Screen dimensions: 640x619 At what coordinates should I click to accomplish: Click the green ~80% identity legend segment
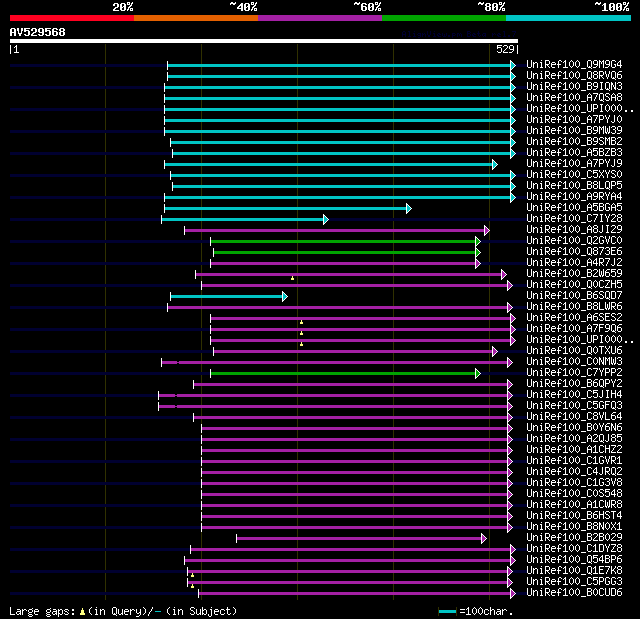tap(444, 18)
